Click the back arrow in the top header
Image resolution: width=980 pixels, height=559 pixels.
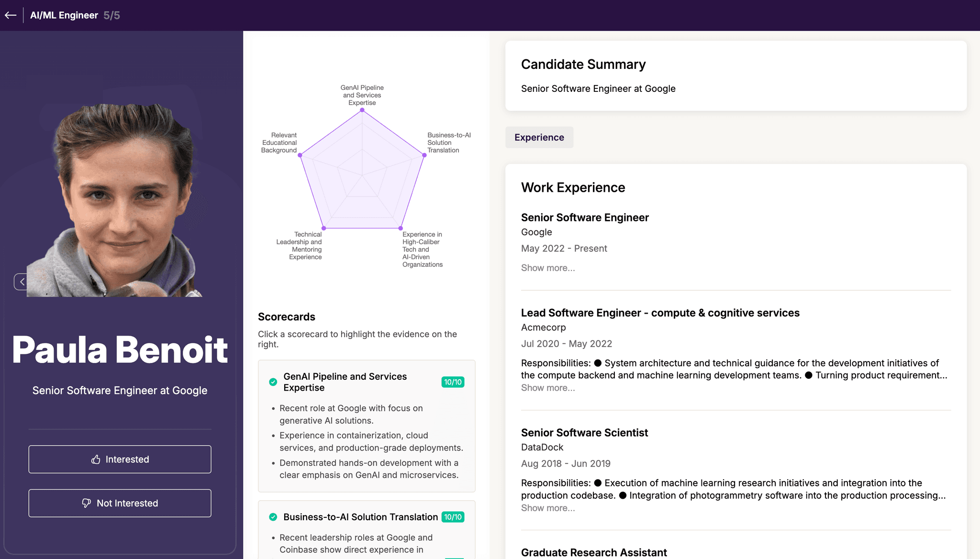pos(11,15)
